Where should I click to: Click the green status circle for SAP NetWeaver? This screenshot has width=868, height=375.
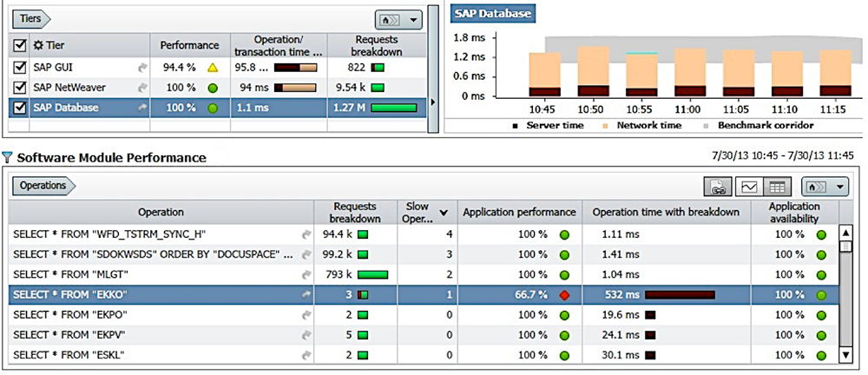coord(213,88)
